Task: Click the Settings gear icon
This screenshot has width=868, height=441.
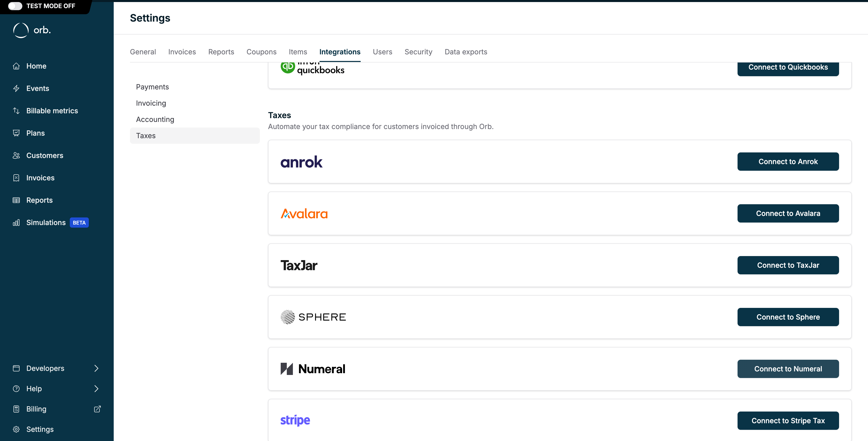Action: [x=16, y=429]
